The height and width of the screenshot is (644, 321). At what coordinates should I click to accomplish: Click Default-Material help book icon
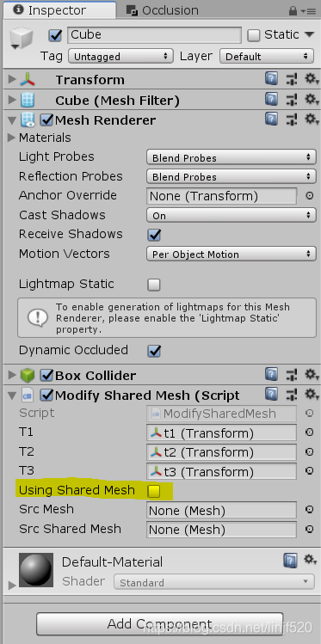(x=290, y=560)
